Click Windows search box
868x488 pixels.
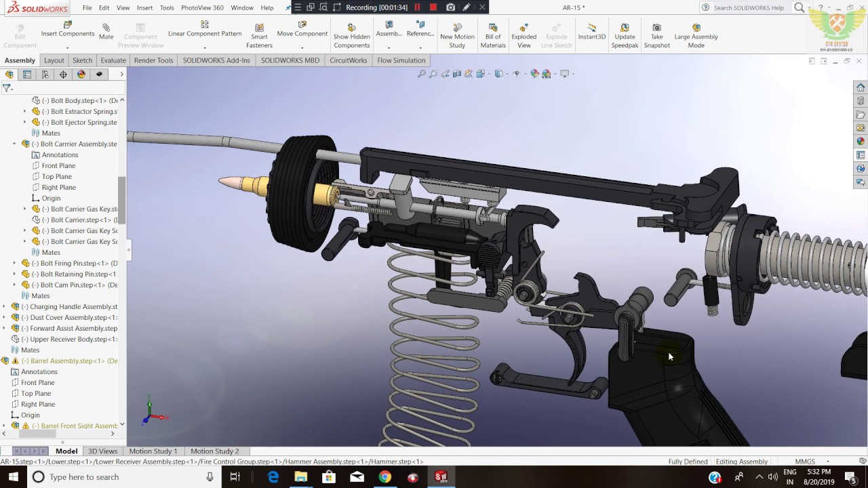[x=123, y=477]
